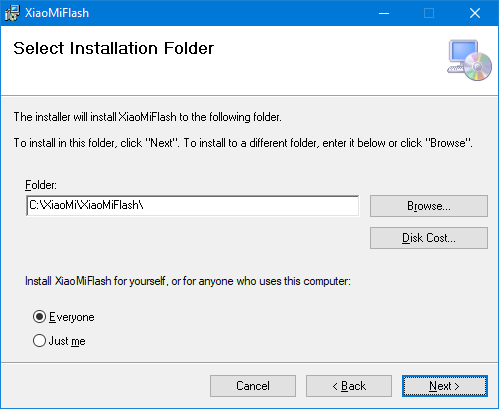This screenshot has height=409, width=499.
Task: Proceed with the Next button
Action: pyautogui.click(x=445, y=386)
